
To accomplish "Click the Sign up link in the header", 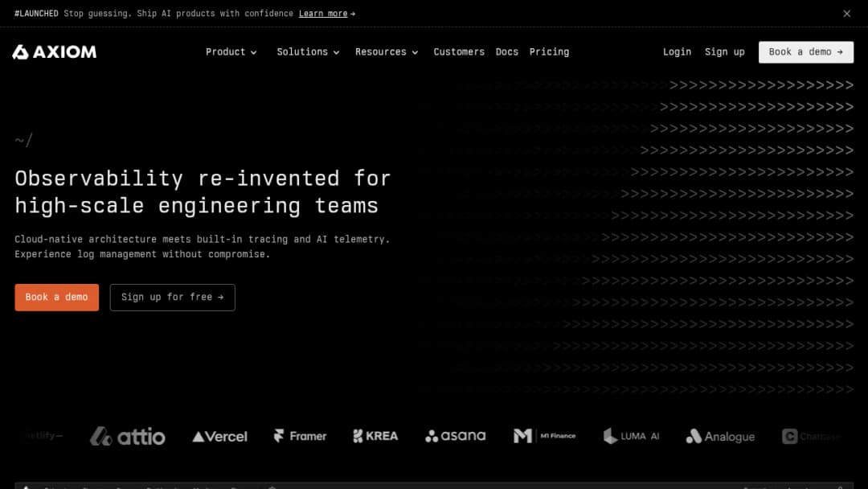I will coord(725,52).
